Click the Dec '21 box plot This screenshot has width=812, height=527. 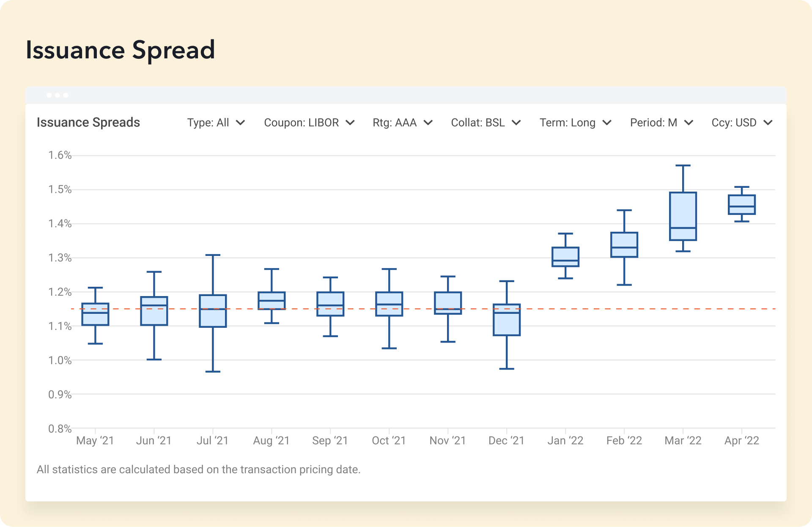pyautogui.click(x=507, y=320)
